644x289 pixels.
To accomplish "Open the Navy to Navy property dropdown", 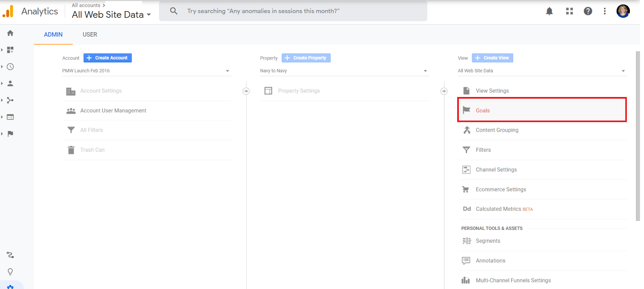I will pyautogui.click(x=345, y=71).
